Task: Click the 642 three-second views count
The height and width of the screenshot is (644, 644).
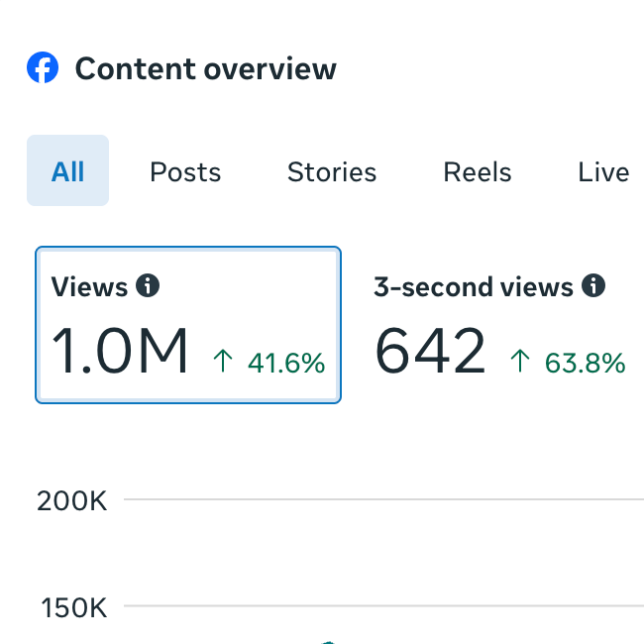Action: point(430,351)
